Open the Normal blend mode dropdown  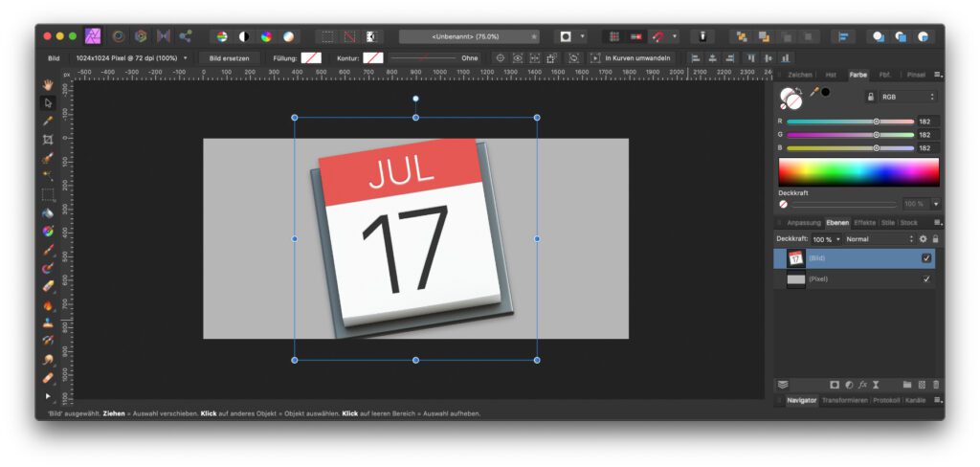(x=879, y=239)
